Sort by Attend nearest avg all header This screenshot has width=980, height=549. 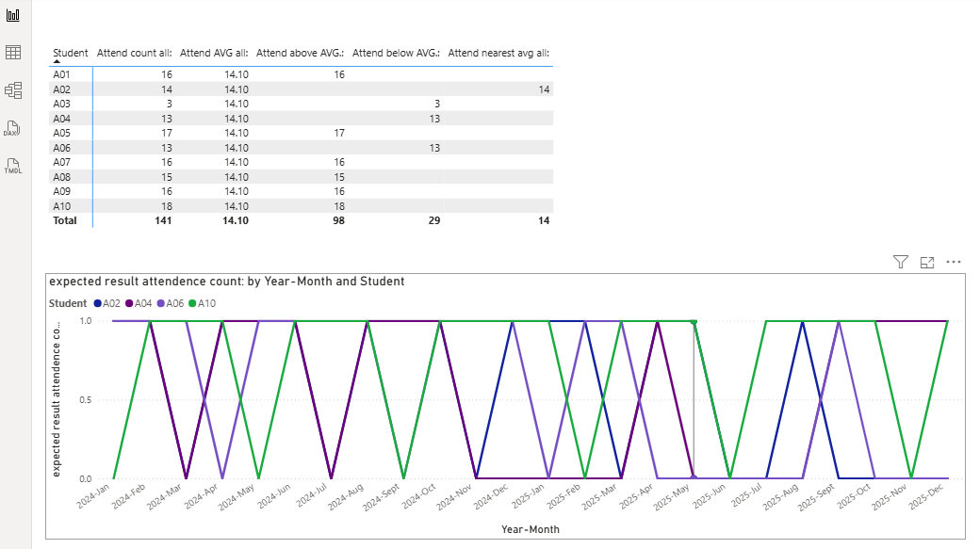(498, 53)
